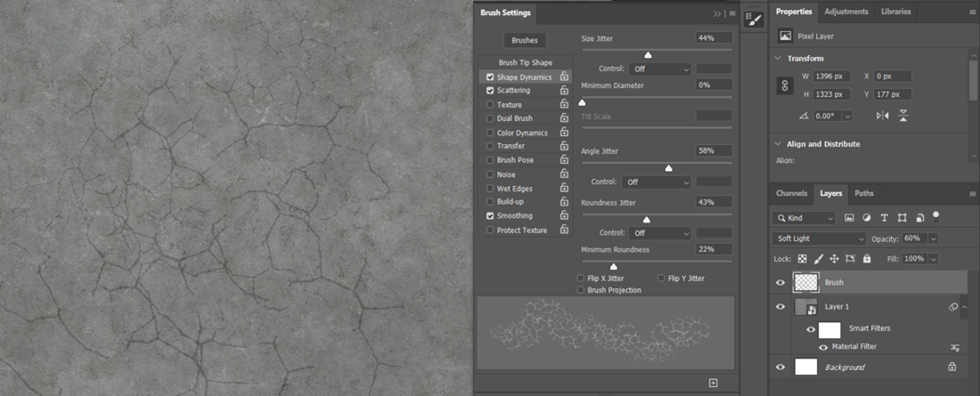Uncheck the Smoothing checkbox
This screenshot has width=980, height=396.
pos(490,215)
